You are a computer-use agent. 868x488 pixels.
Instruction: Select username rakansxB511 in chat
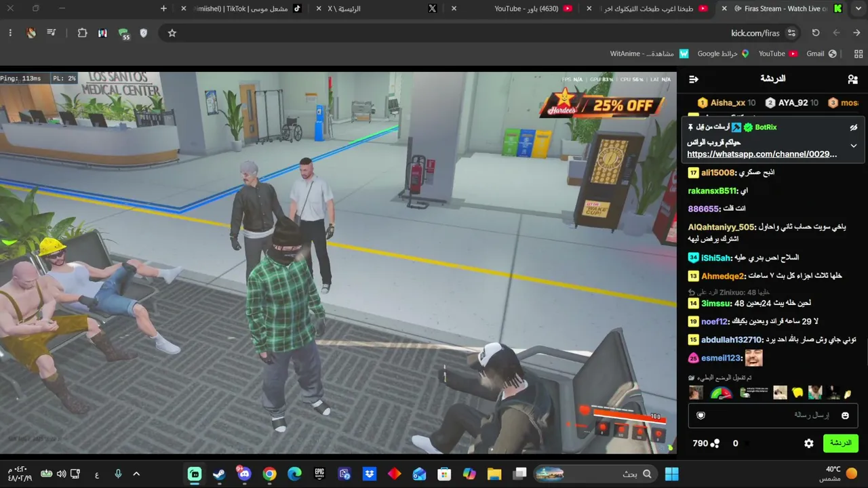coord(713,191)
